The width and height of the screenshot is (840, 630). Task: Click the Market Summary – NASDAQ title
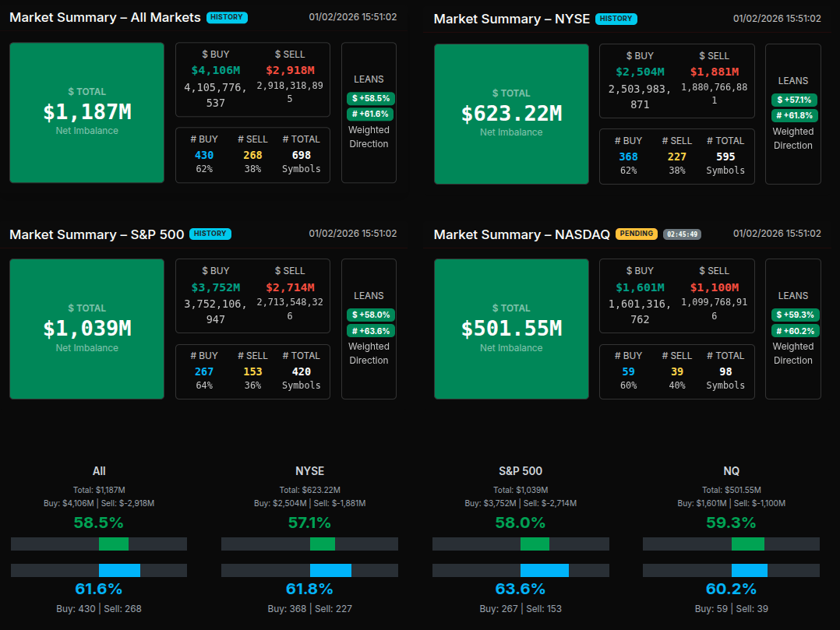(x=521, y=234)
